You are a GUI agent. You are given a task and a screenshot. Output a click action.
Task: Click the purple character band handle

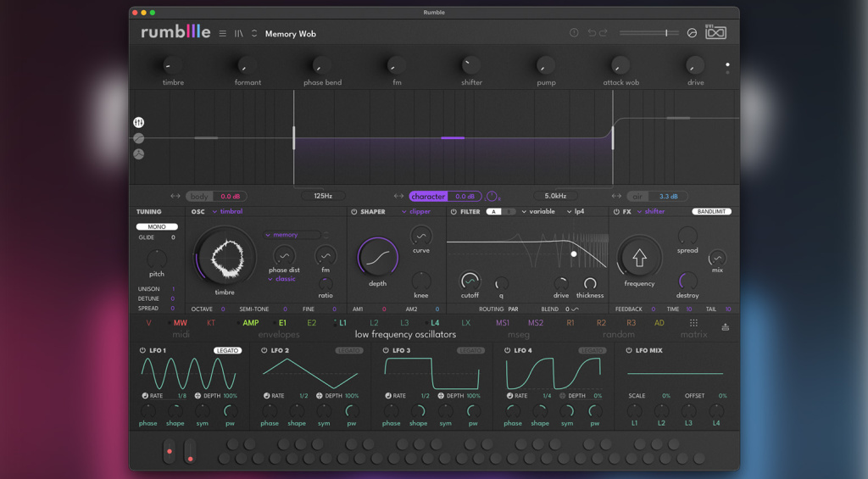tap(453, 137)
